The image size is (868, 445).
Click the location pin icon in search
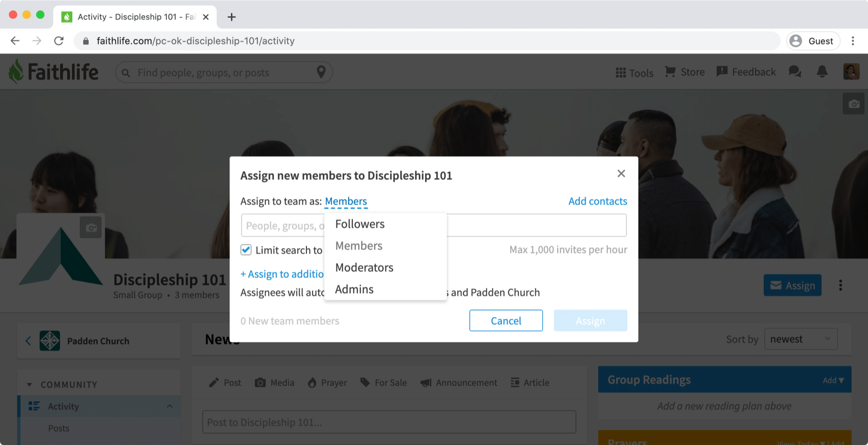pos(321,72)
